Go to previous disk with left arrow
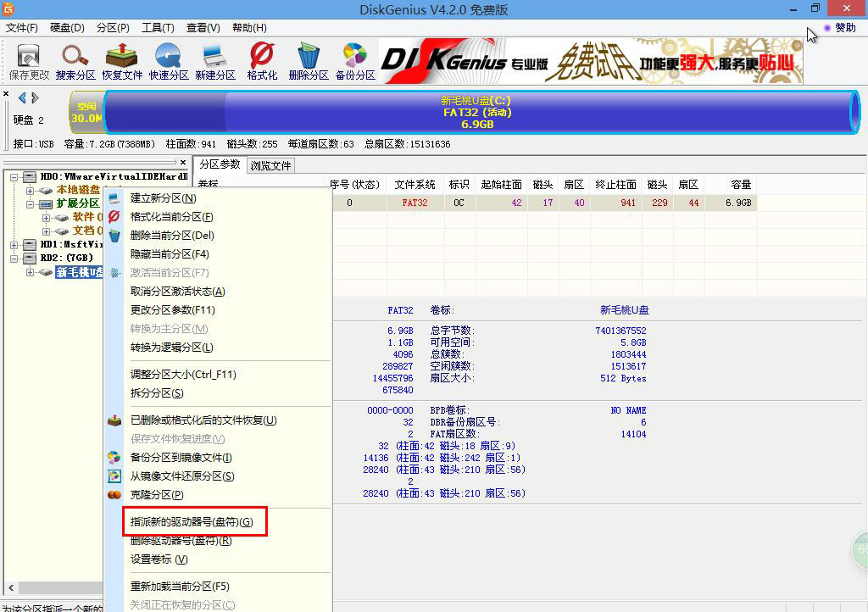 pos(22,98)
